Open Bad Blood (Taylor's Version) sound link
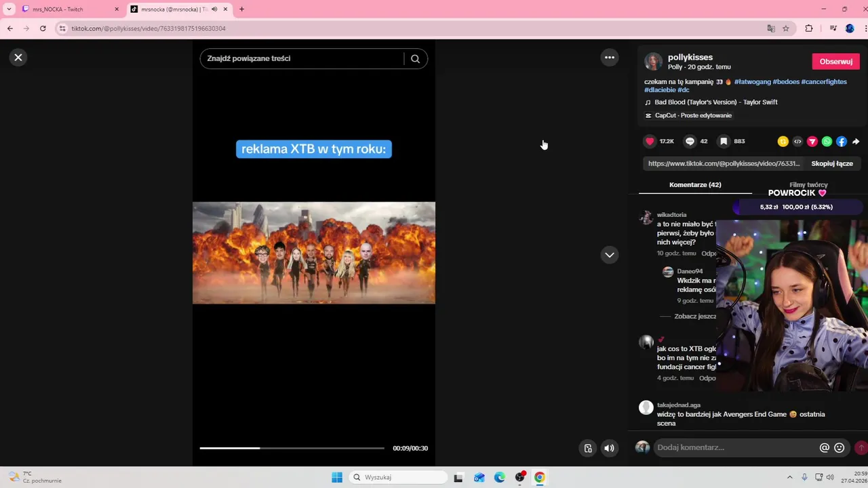The image size is (868, 488). 716,102
